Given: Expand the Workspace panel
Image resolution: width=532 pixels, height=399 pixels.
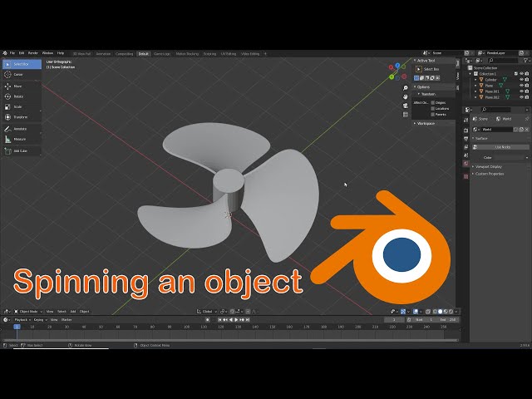Looking at the screenshot, I should coord(415,124).
